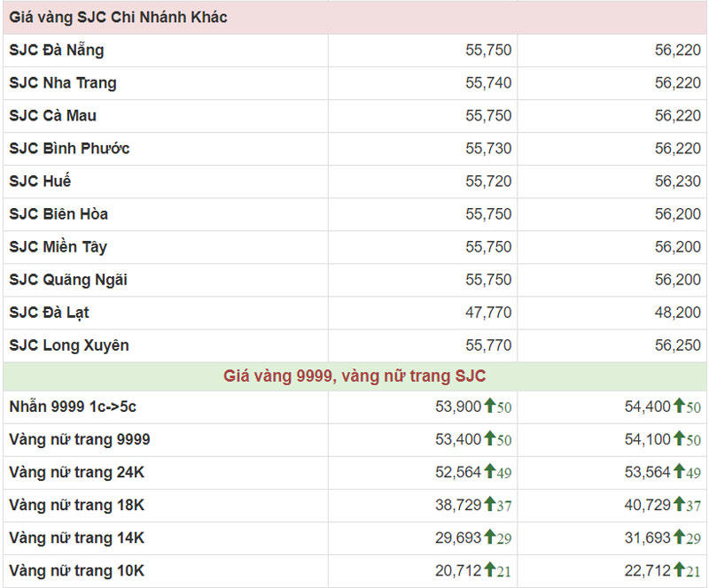Select the green arrow beside 31,693
Viewport: 709px width, 588px height.
coord(679,538)
